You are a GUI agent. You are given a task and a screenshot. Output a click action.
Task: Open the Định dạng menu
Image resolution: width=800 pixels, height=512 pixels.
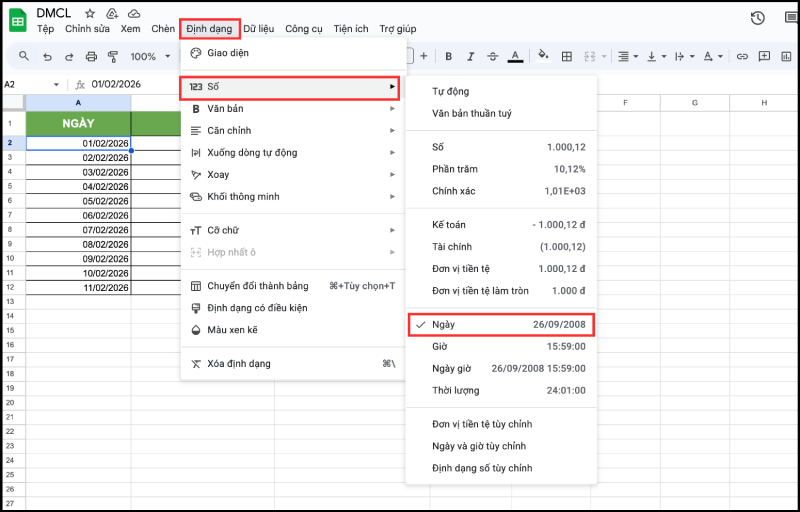pos(209,29)
